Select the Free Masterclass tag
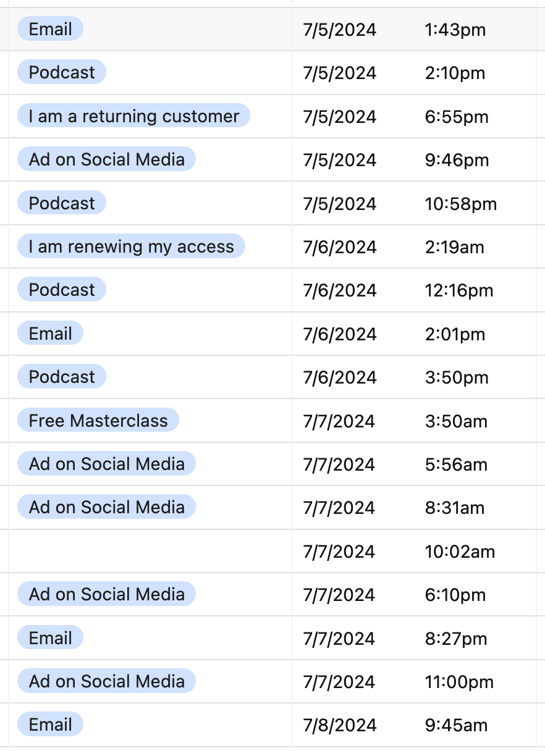 pyautogui.click(x=98, y=421)
